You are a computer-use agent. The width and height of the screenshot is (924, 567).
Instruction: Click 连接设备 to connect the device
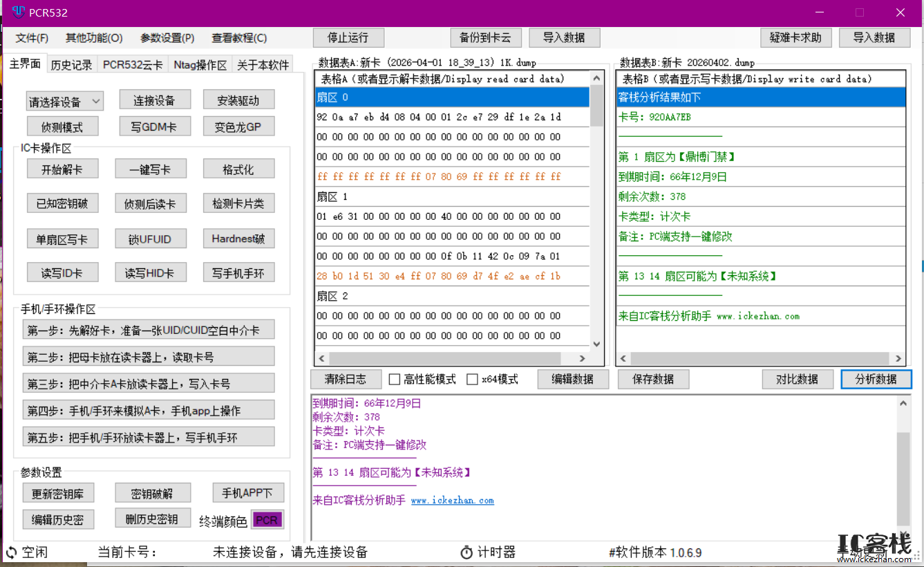[x=155, y=100]
